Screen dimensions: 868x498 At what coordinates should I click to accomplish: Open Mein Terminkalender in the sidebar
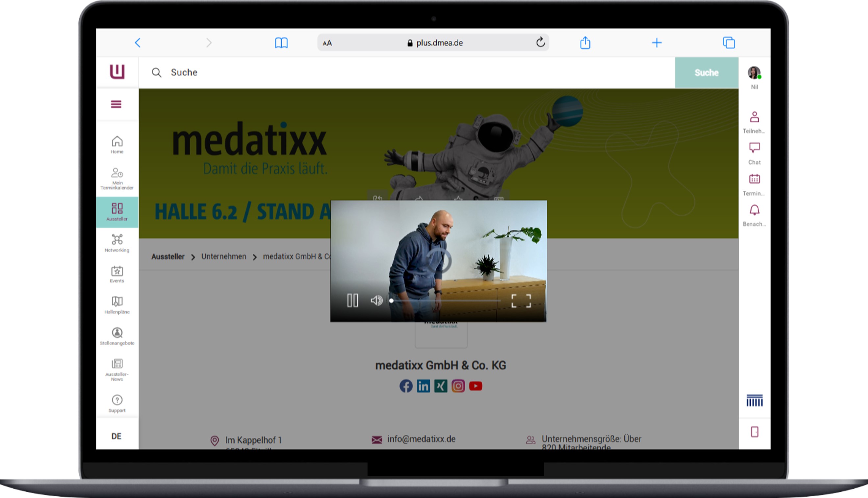click(x=117, y=178)
